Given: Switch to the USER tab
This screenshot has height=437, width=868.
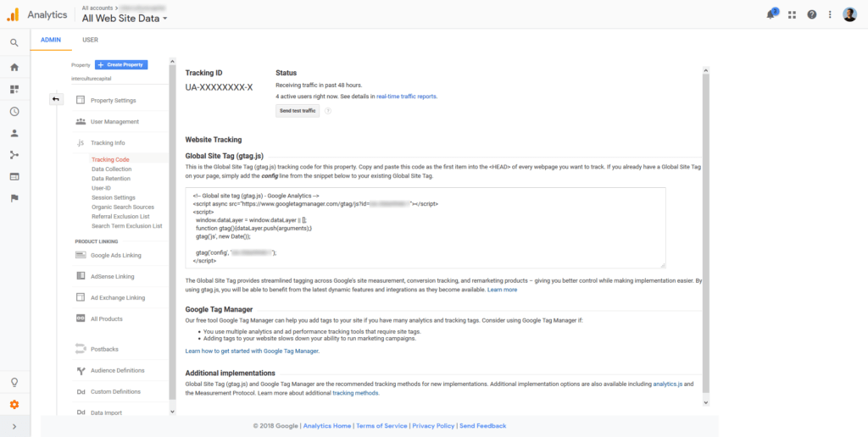Looking at the screenshot, I should (x=90, y=40).
